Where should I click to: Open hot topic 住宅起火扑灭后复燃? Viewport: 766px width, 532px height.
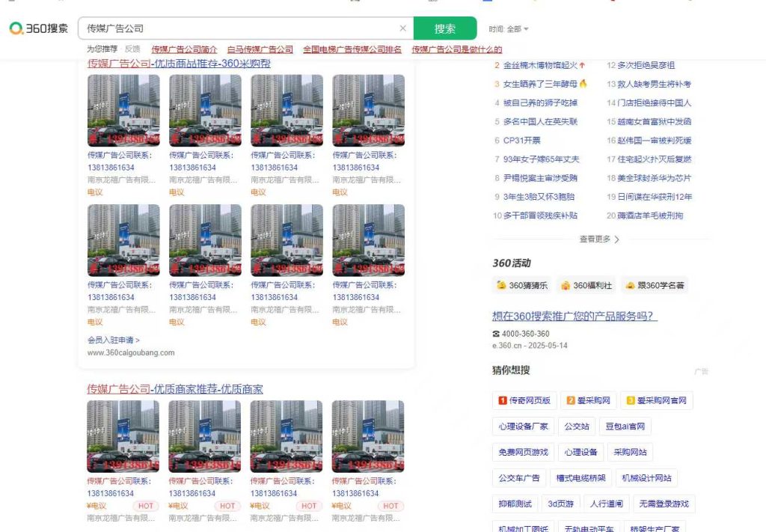click(x=654, y=159)
